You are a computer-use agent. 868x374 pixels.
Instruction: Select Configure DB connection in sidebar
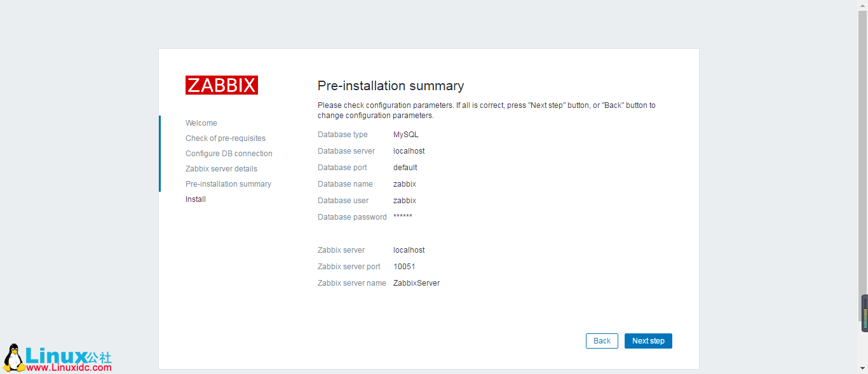pos(229,154)
